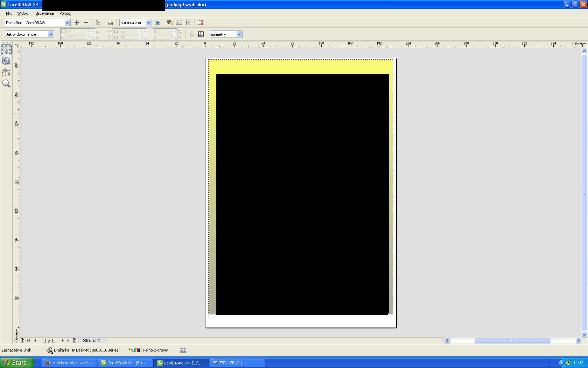Select the Zoom magnifier tool
This screenshot has width=588, height=368.
(x=6, y=83)
